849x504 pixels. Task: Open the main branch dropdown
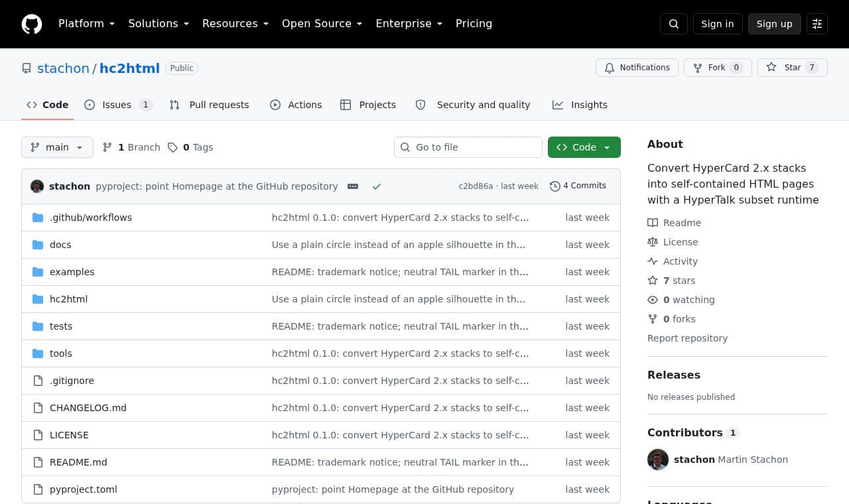(x=57, y=147)
